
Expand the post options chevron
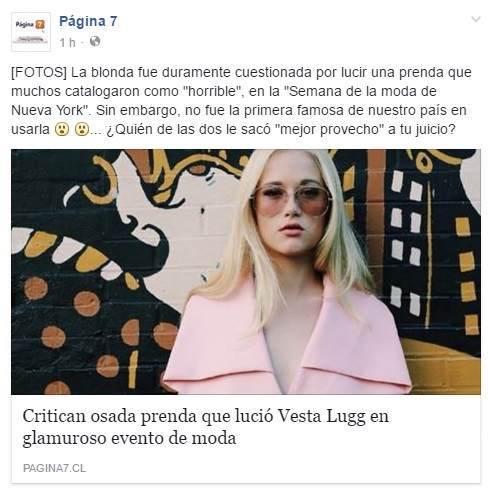coord(476,19)
